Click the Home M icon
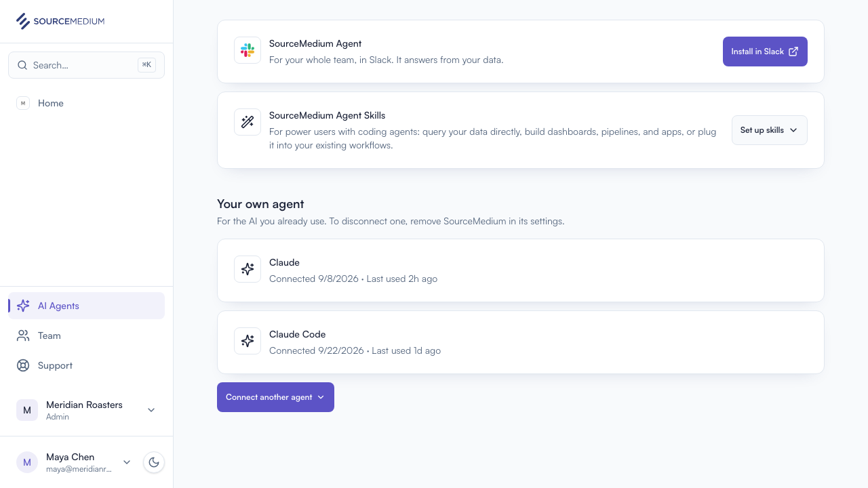The image size is (868, 488). (x=23, y=103)
